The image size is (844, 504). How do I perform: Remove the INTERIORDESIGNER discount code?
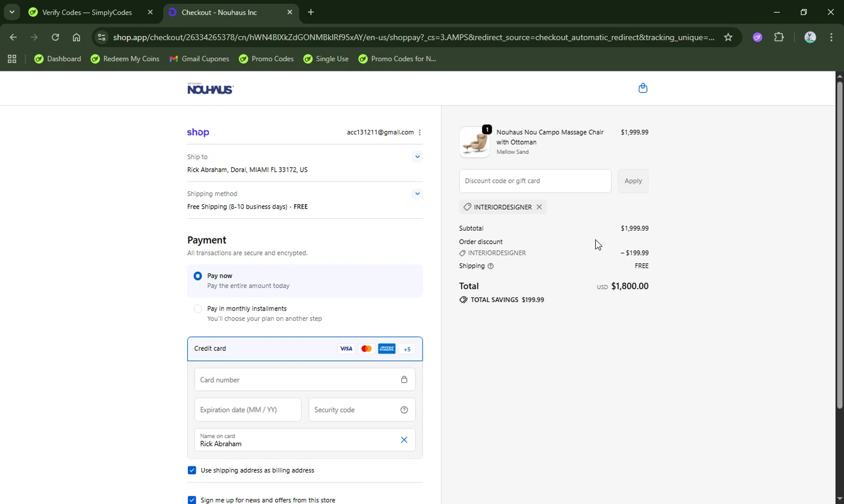click(x=539, y=207)
